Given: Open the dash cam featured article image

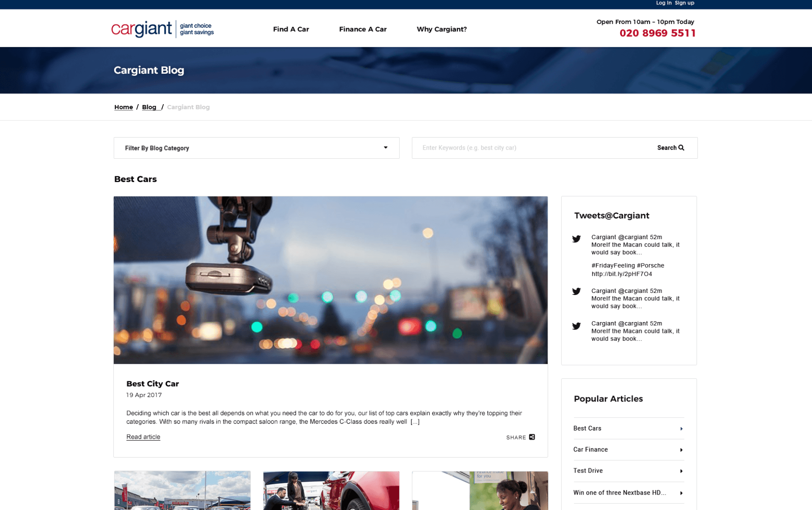Looking at the screenshot, I should point(331,280).
